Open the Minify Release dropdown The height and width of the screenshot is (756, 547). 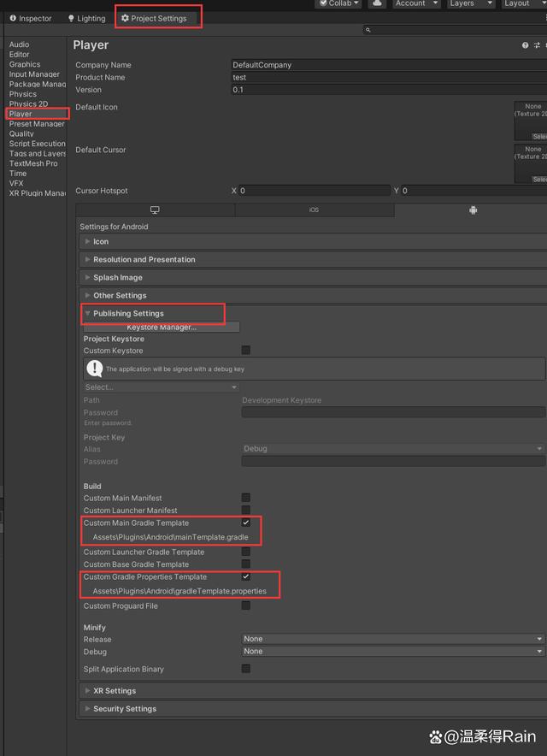pos(393,639)
